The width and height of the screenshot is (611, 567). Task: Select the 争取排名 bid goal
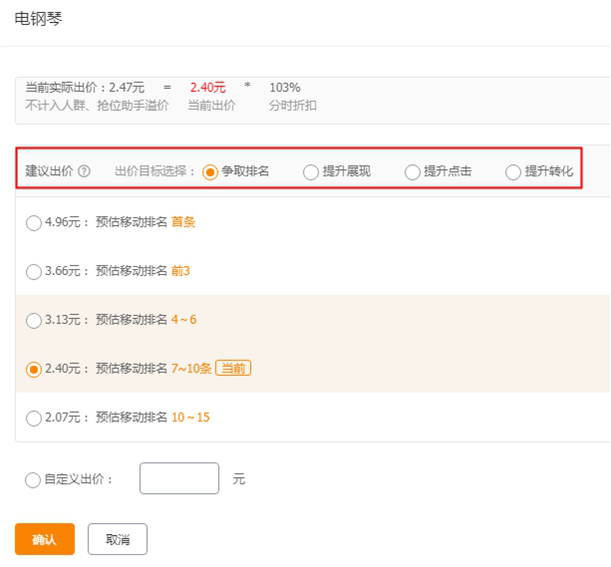click(x=210, y=171)
